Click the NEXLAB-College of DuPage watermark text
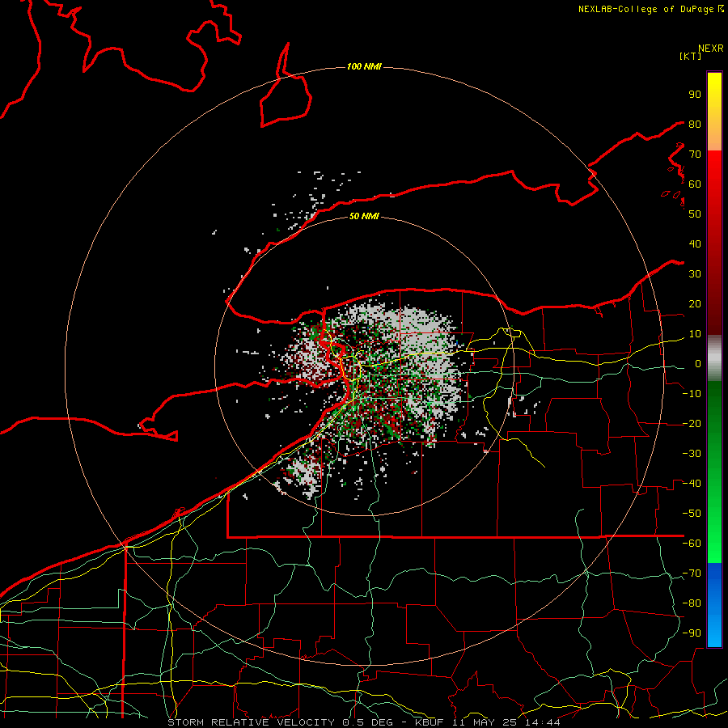 coord(650,9)
